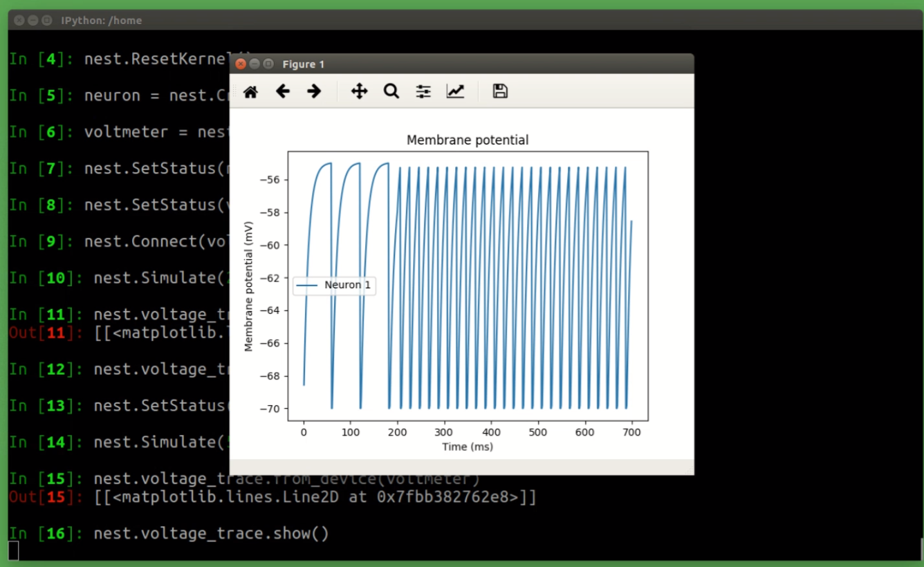Click the In [7] nest.SetStatus line
This screenshot has width=924, height=567.
119,169
